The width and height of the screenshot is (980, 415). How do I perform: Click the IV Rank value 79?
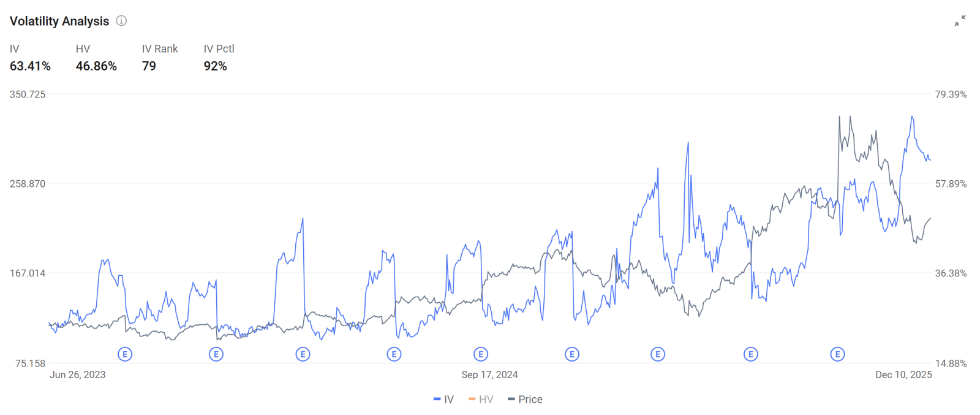coord(149,66)
